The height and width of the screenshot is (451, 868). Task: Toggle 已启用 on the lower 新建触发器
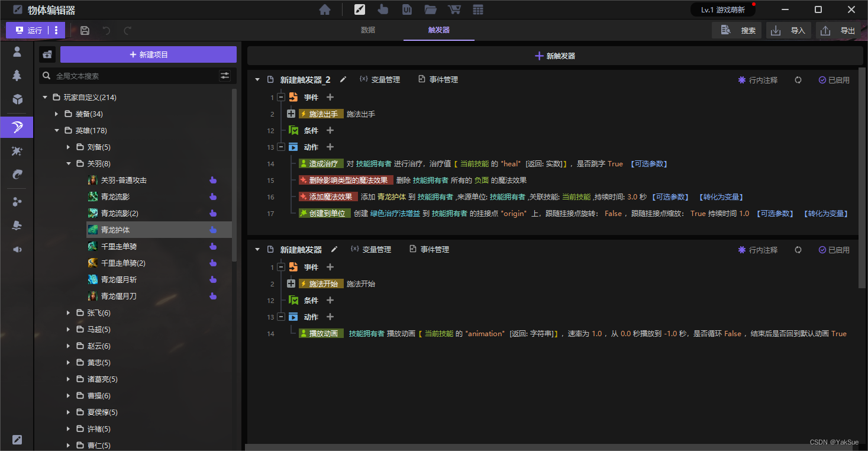834,250
